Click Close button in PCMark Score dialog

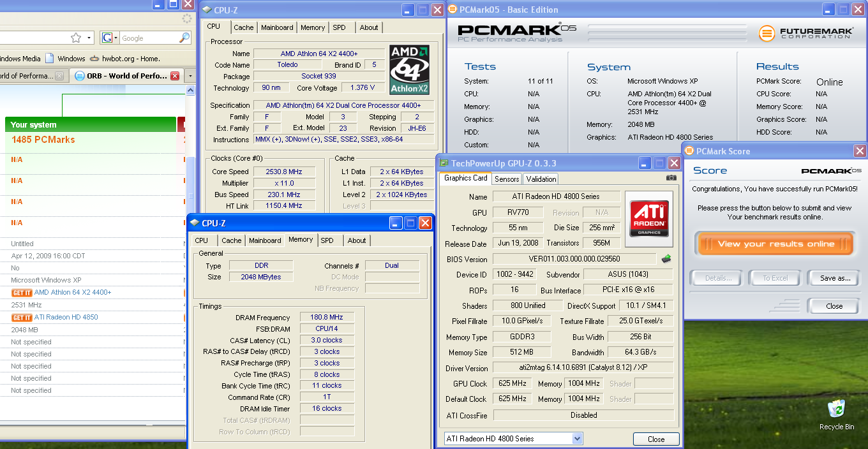tap(834, 306)
